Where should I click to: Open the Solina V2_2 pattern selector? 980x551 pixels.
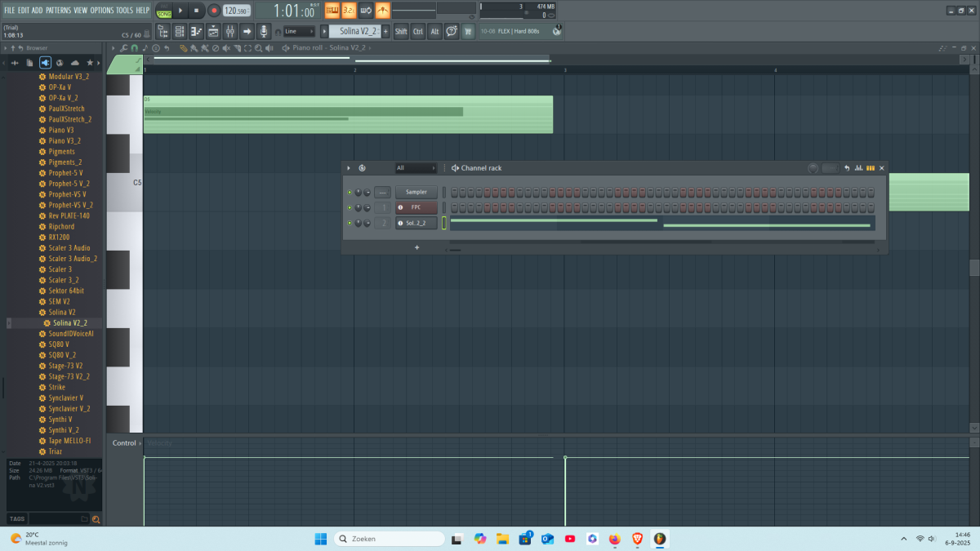click(354, 31)
